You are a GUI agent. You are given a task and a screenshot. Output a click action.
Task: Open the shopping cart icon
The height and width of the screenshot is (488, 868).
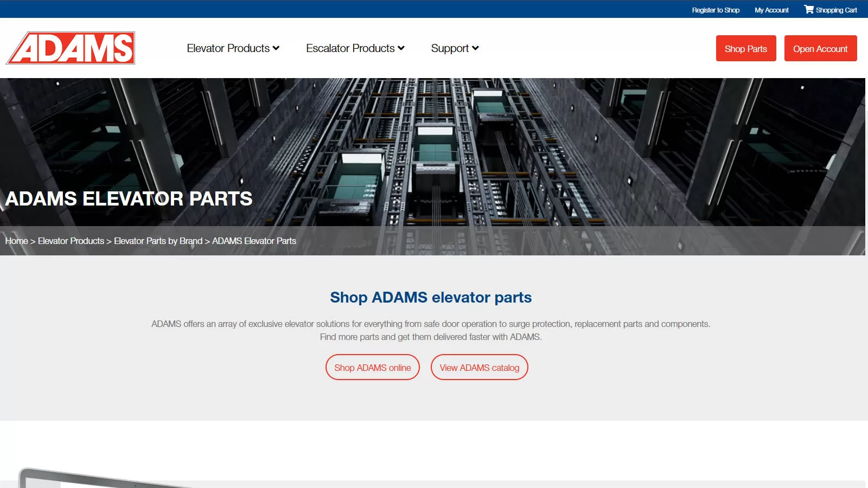[x=808, y=9]
